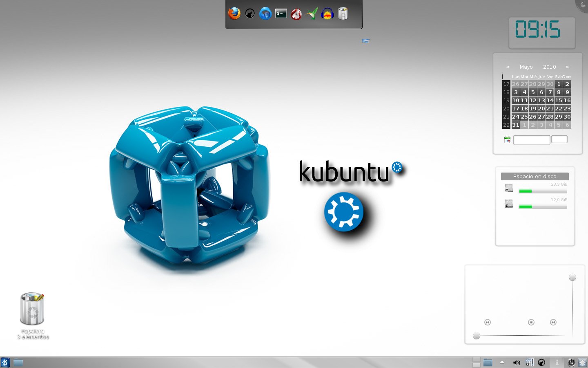Open the black wolf icon in top dock
Screen dimensions: 588x368
(250, 13)
